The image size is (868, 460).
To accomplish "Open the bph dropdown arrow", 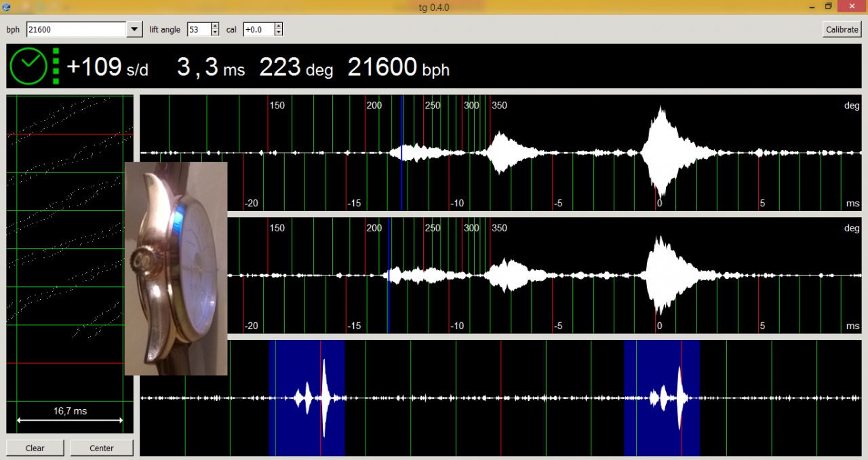I will tap(134, 29).
